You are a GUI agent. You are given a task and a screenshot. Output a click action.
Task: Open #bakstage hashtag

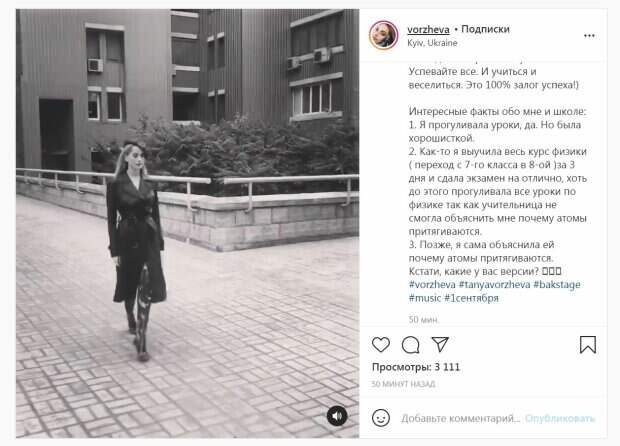coord(557,285)
